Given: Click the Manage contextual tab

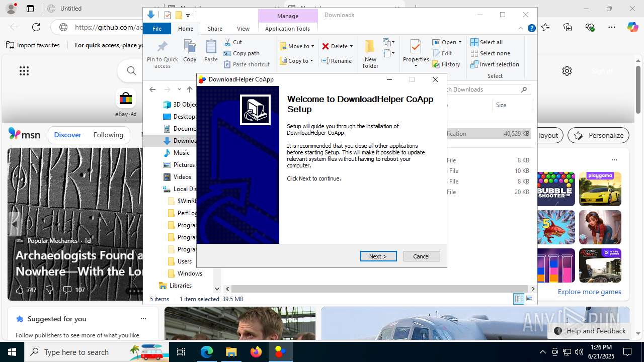Looking at the screenshot, I should pyautogui.click(x=288, y=16).
